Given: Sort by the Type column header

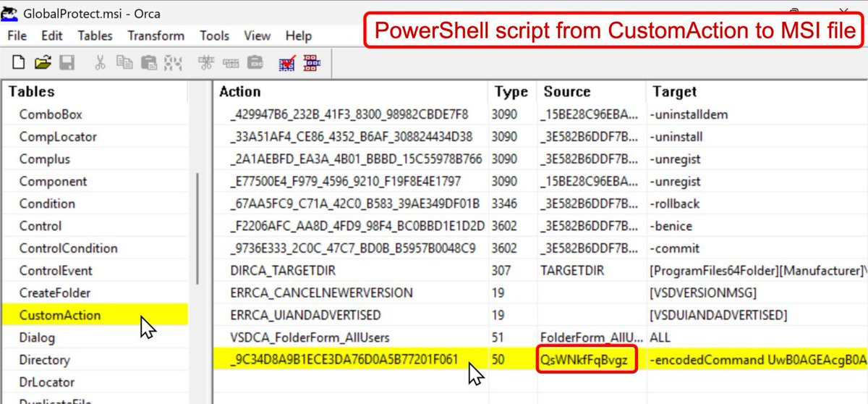Looking at the screenshot, I should 512,92.
